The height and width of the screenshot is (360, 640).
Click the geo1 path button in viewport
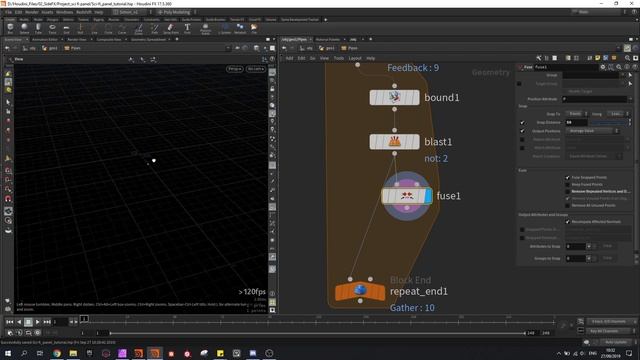pyautogui.click(x=51, y=48)
